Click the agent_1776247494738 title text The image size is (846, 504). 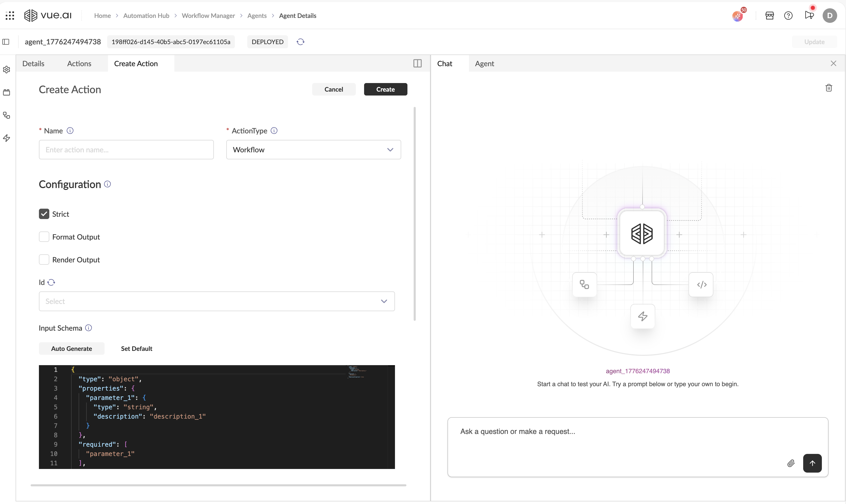click(63, 42)
